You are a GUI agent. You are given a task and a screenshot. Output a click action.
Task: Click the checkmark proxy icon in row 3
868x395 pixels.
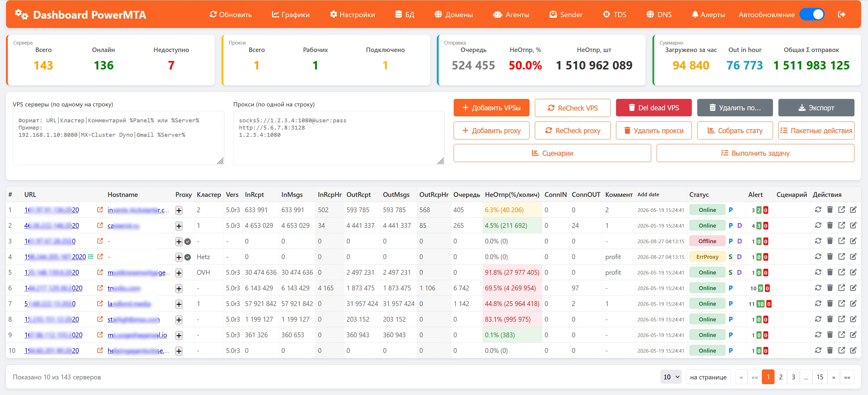188,242
